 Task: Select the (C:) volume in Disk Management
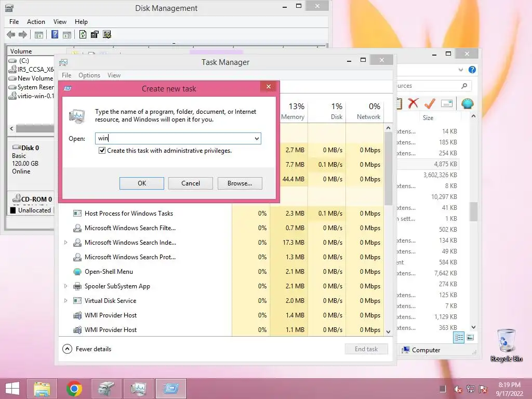click(24, 60)
